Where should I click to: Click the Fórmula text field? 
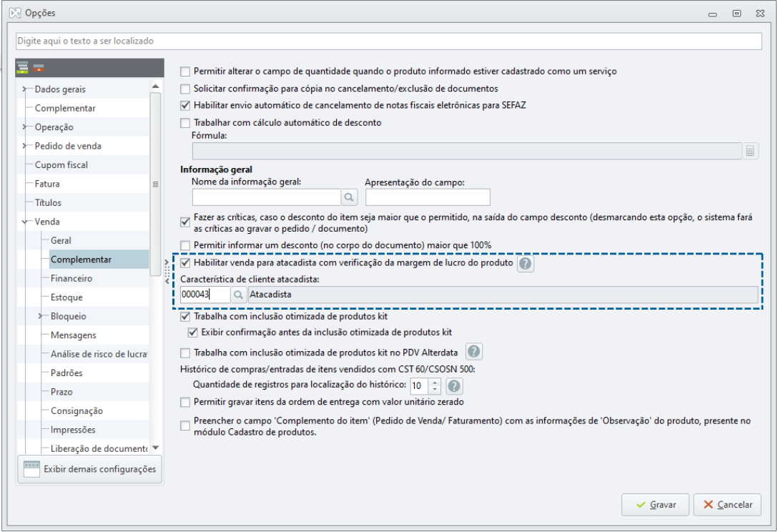pyautogui.click(x=467, y=151)
